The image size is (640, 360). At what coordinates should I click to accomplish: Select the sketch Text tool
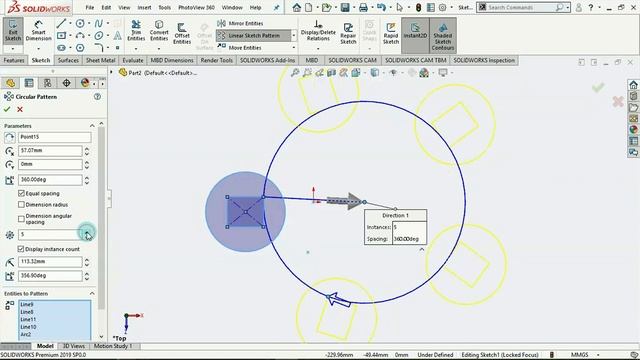[x=117, y=36]
